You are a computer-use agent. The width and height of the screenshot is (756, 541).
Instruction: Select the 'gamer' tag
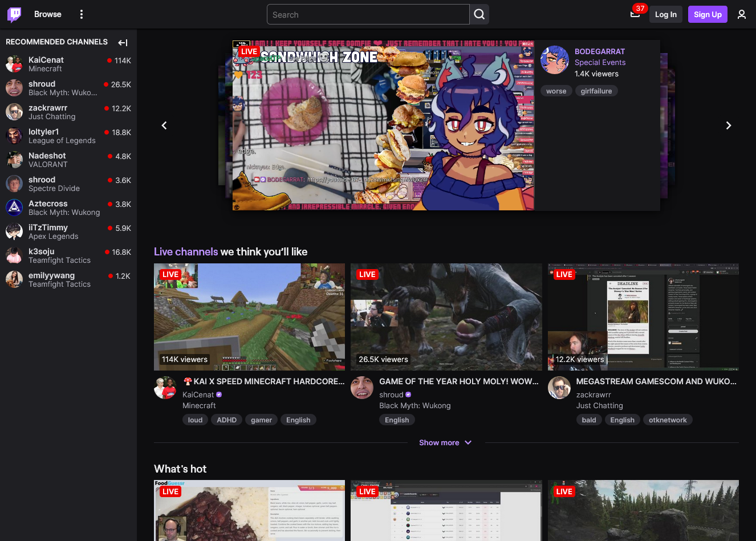[262, 420]
